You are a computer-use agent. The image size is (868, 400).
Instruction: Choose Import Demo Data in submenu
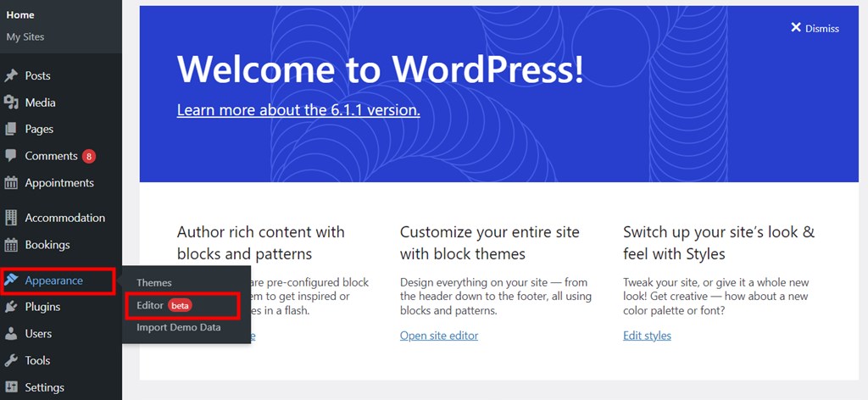coord(178,327)
